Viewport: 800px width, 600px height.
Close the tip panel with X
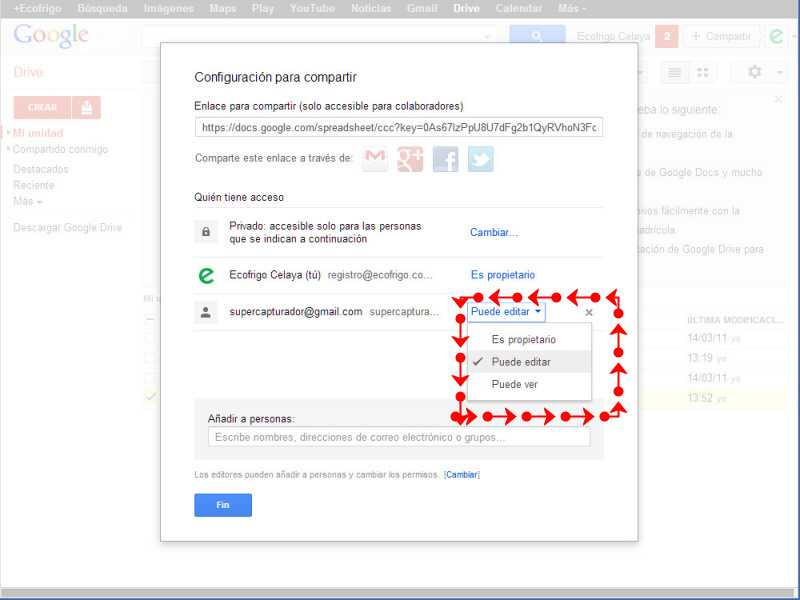[x=778, y=99]
